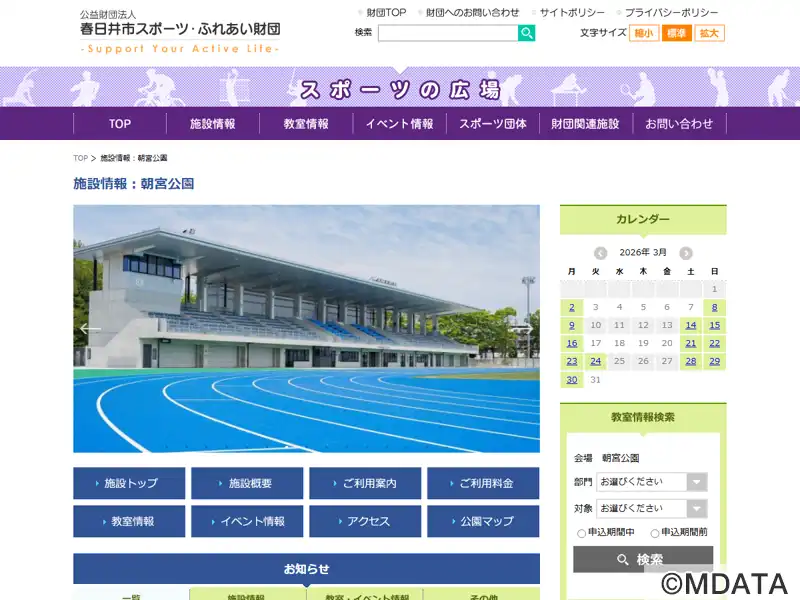Go to previous month in calendar

pyautogui.click(x=600, y=253)
